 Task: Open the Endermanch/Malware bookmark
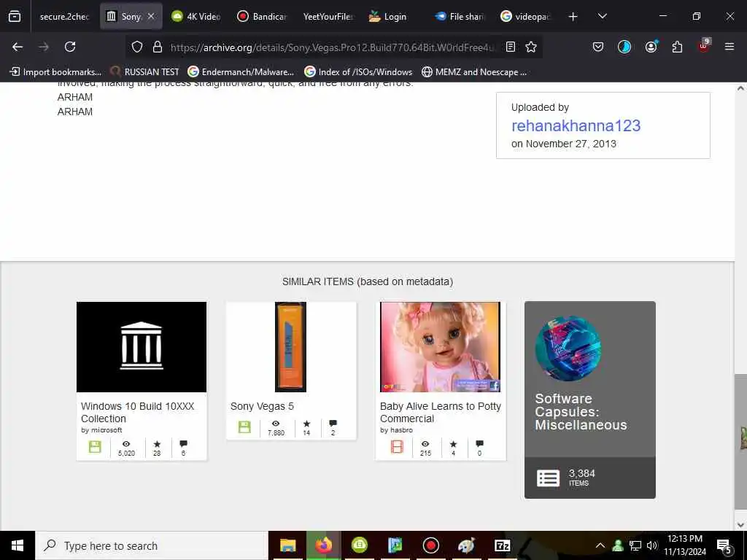coord(241,72)
